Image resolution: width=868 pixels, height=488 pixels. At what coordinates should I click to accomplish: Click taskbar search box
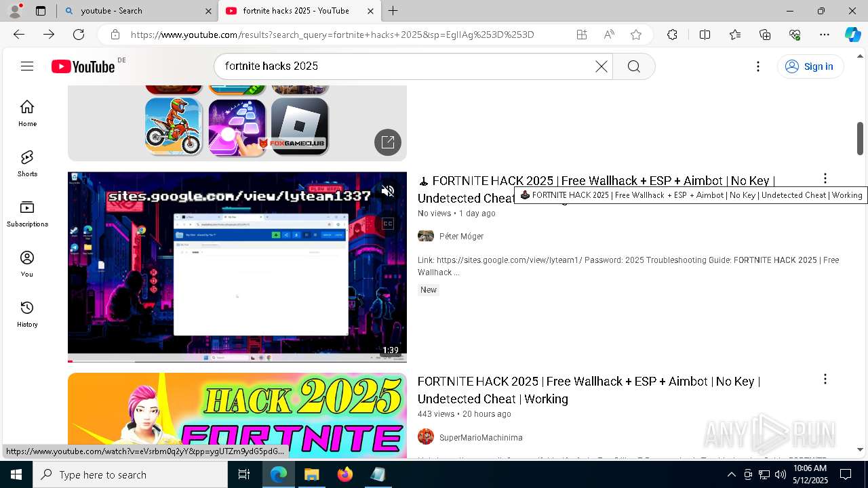click(x=130, y=474)
